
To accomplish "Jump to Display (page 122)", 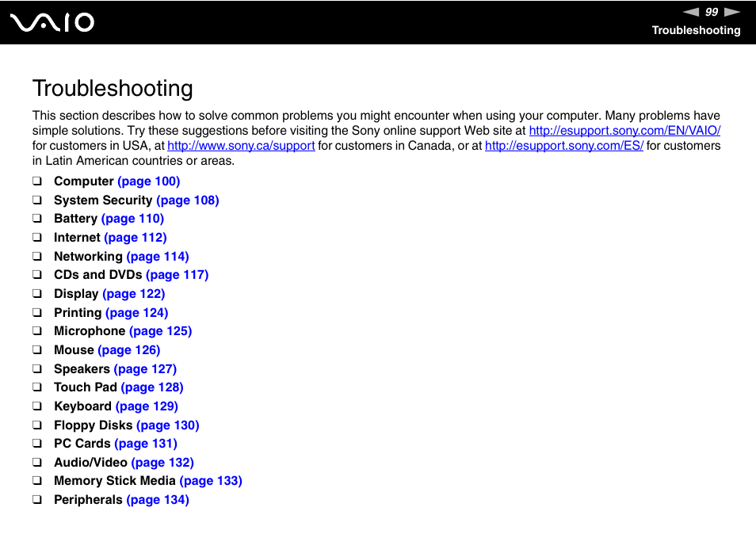I will click(134, 293).
